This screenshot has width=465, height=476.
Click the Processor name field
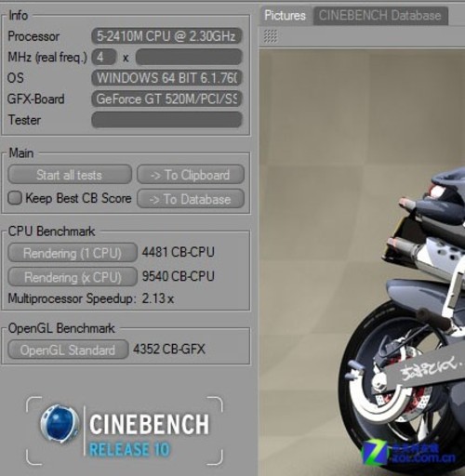point(166,36)
